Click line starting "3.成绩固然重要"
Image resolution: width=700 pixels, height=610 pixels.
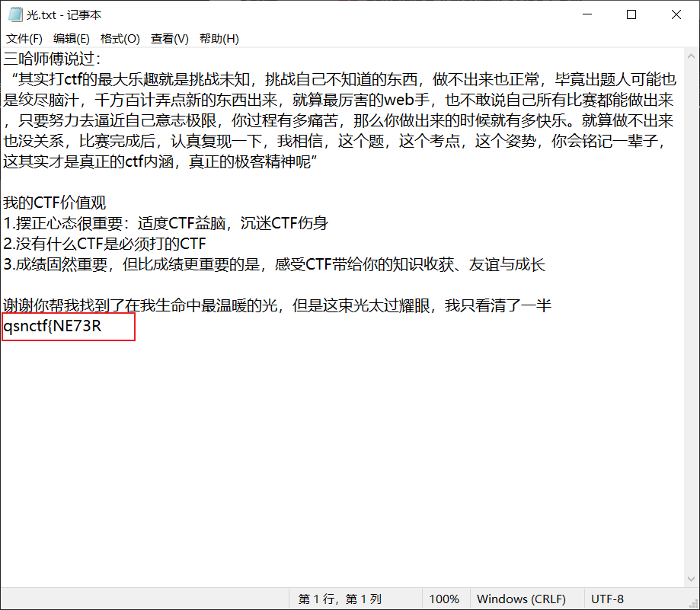click(x=274, y=264)
